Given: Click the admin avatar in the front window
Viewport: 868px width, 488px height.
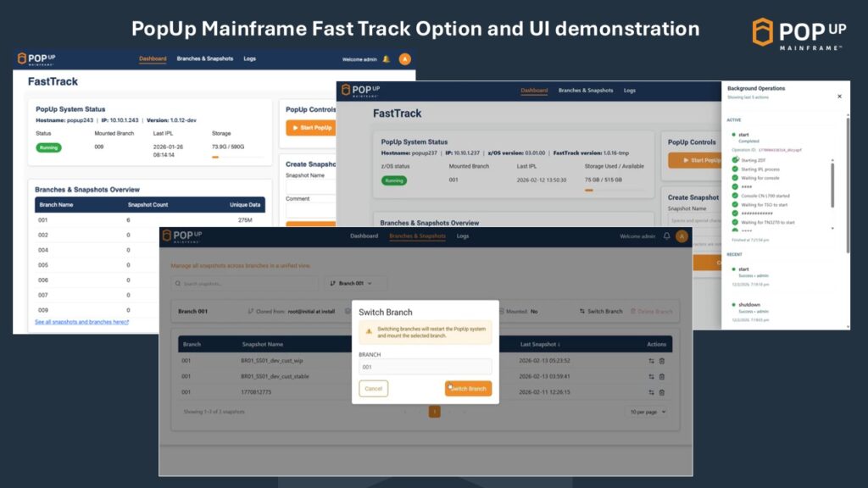Looking at the screenshot, I should [x=682, y=236].
